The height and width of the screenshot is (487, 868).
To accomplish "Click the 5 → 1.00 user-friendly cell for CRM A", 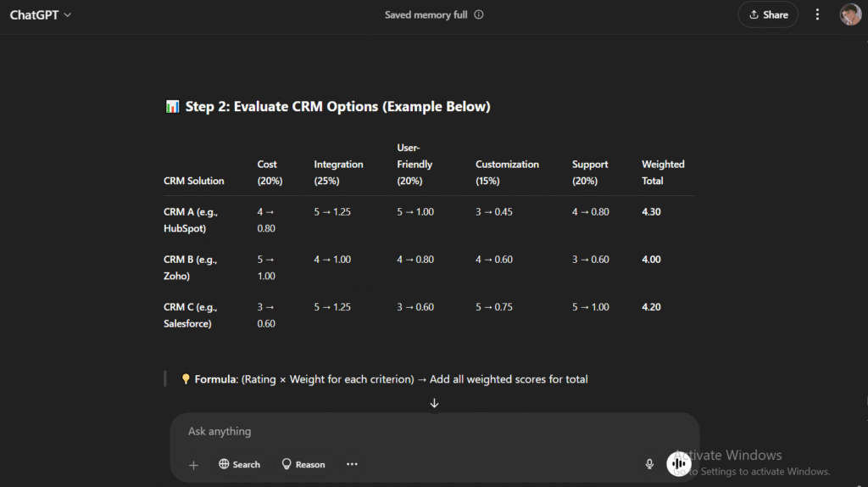I will [415, 211].
